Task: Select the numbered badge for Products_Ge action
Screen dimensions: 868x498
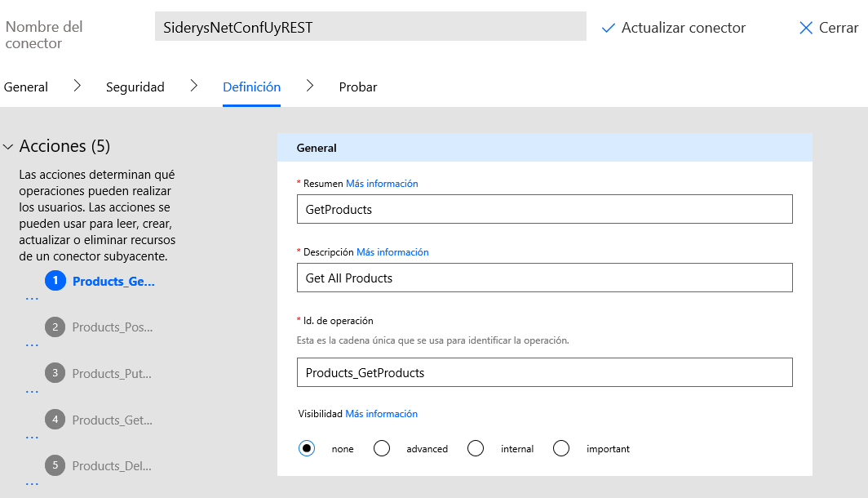Action: pyautogui.click(x=55, y=281)
